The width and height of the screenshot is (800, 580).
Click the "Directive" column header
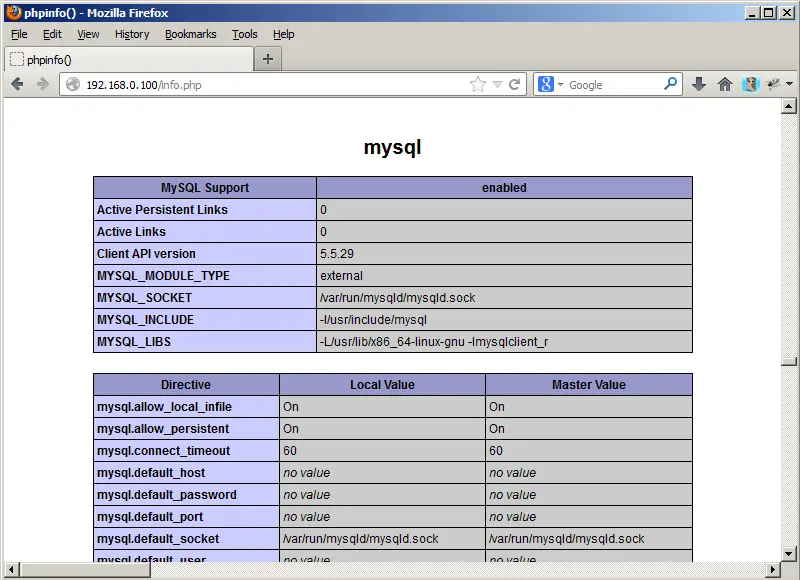pos(186,385)
